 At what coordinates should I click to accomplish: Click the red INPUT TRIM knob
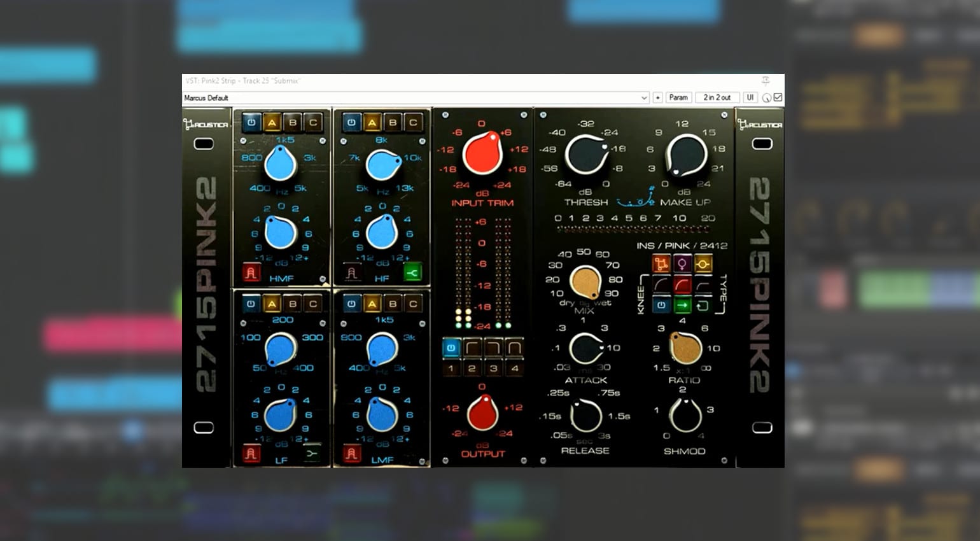[x=482, y=153]
